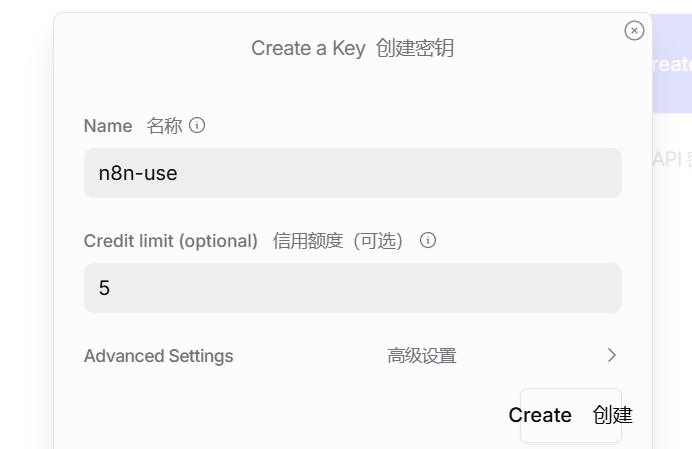Close the Create a Key dialog
Screen dimensions: 692x449
(634, 31)
